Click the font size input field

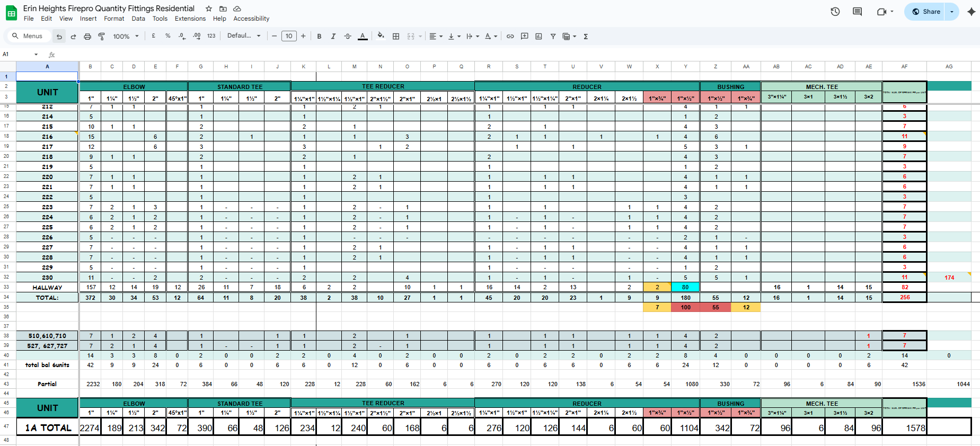coord(289,36)
